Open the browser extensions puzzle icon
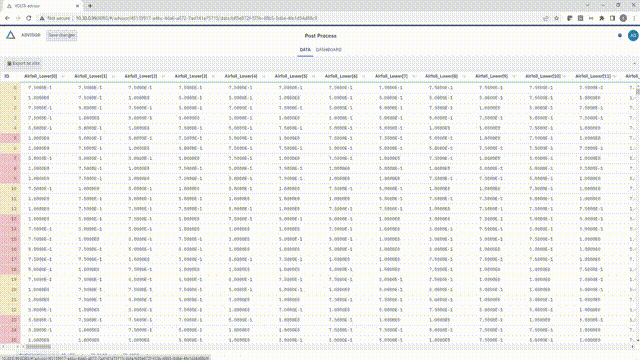The image size is (640, 360). pyautogui.click(x=602, y=18)
